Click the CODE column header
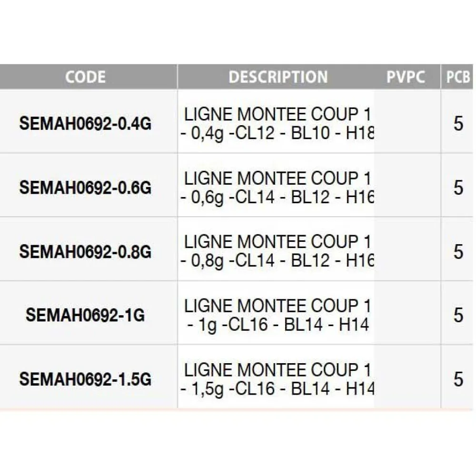This screenshot has width=476, height=476. (86, 77)
